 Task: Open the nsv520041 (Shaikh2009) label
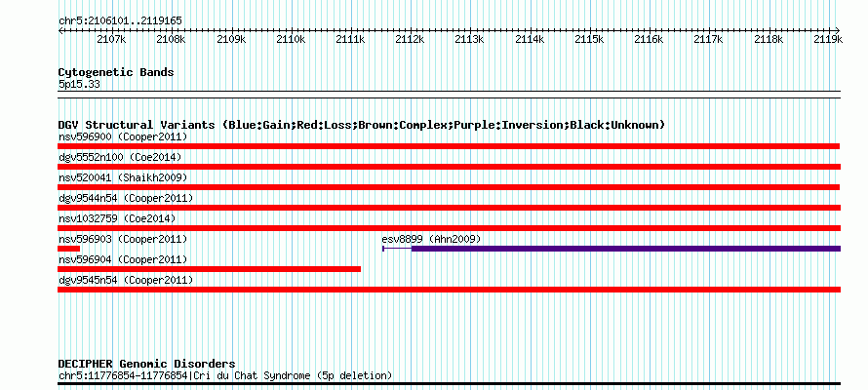click(123, 177)
